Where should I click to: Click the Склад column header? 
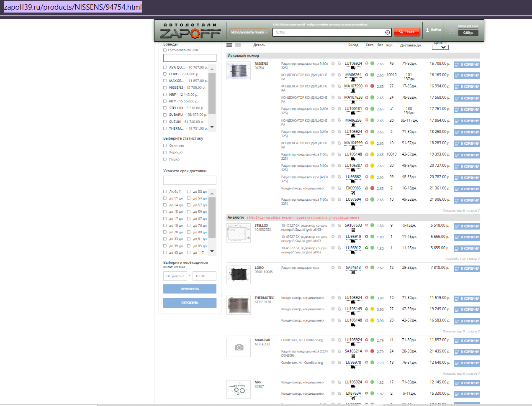(353, 45)
